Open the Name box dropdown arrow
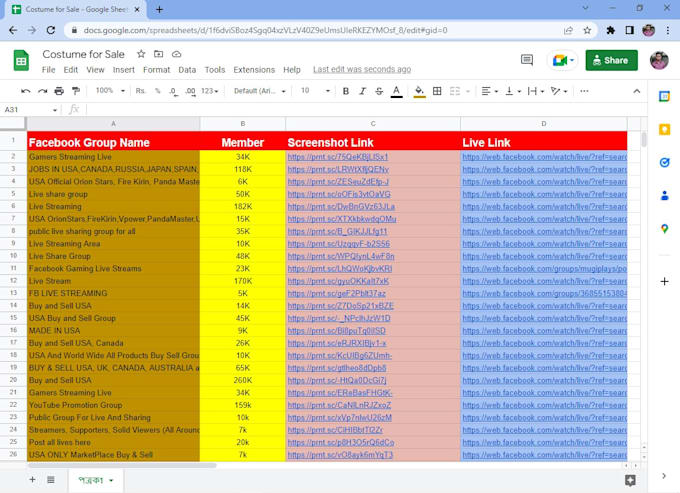Screen dimensions: 680x493 coord(55,110)
